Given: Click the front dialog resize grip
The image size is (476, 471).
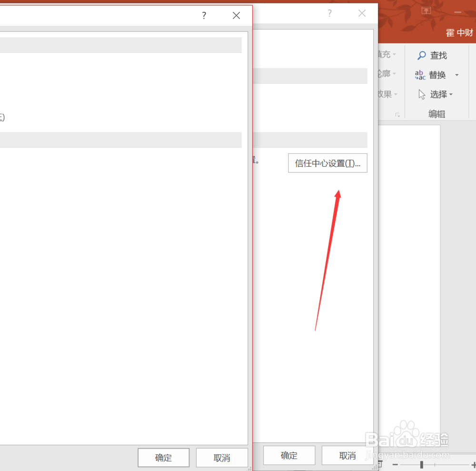Looking at the screenshot, I should pyautogui.click(x=249, y=469).
